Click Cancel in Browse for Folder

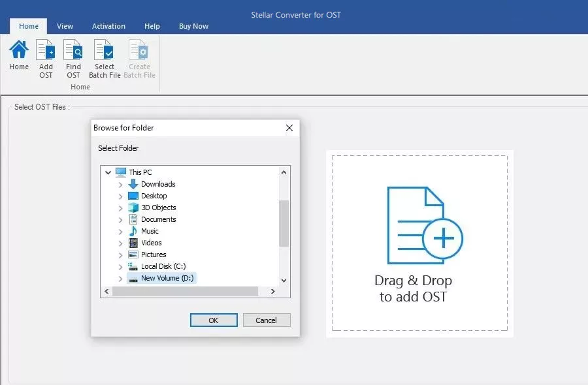click(267, 320)
